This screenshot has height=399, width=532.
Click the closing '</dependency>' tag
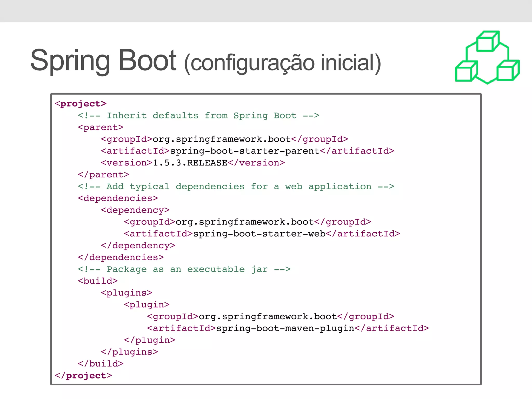click(138, 245)
